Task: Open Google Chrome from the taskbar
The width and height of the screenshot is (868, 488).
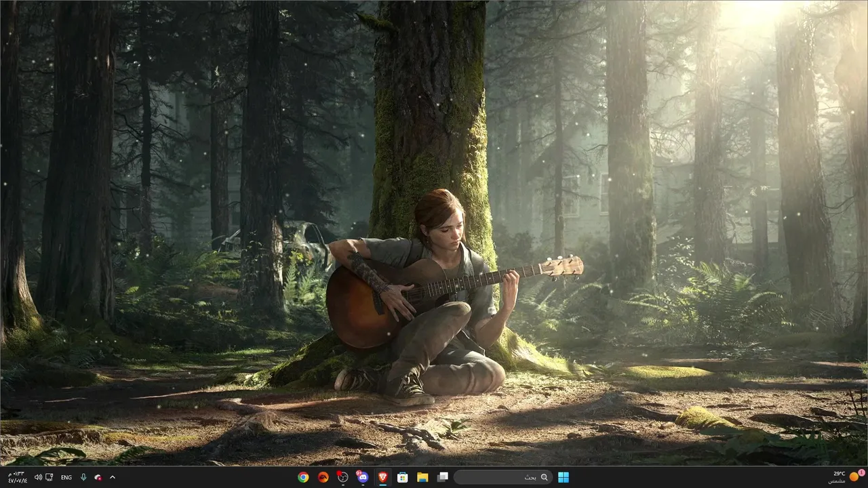Action: [x=303, y=477]
